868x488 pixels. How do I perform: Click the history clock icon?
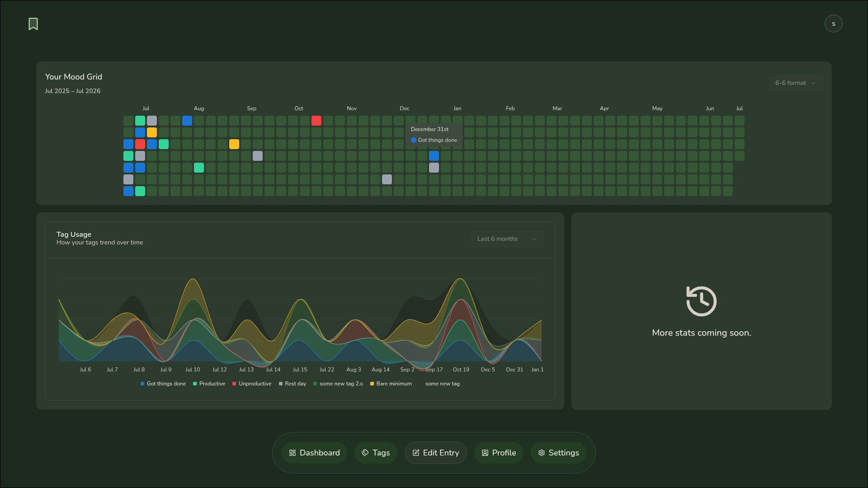[x=701, y=301]
